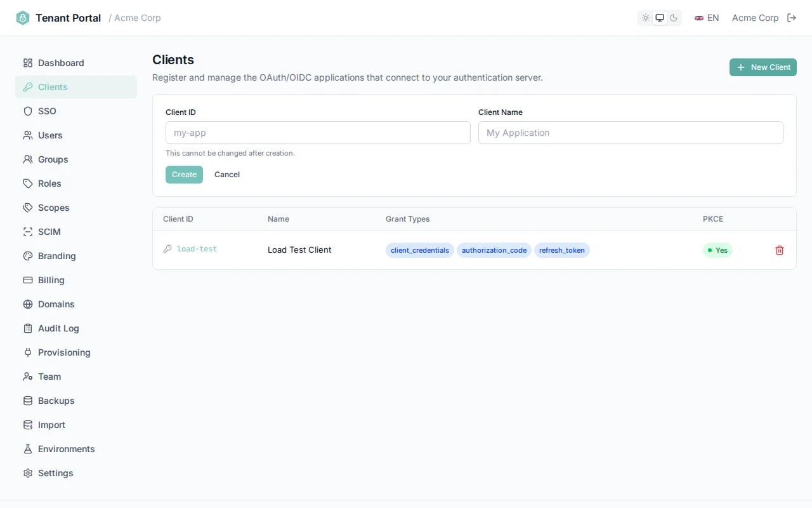Click the Settings gear icon

pyautogui.click(x=28, y=473)
